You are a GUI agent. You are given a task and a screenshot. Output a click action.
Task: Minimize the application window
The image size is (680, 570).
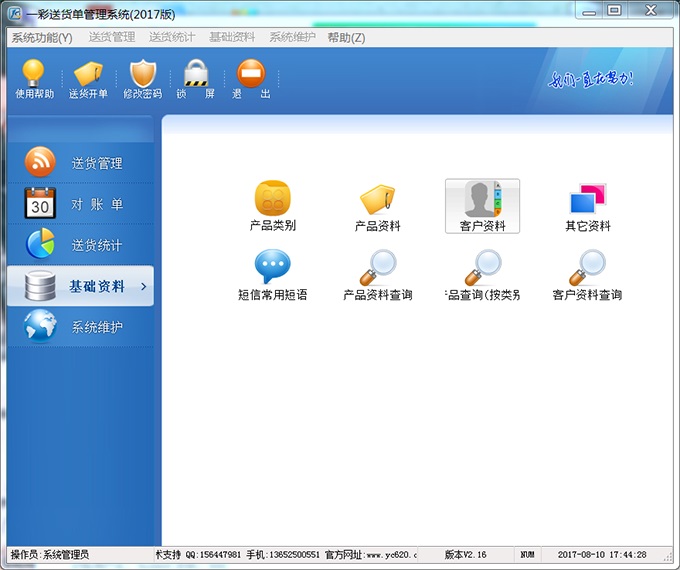pos(589,11)
